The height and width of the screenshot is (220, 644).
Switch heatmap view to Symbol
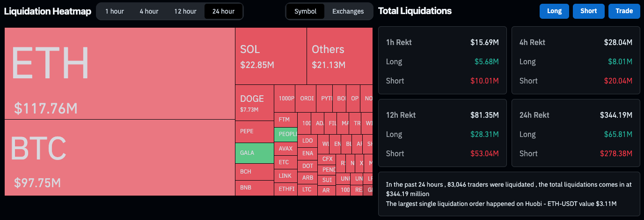(306, 11)
